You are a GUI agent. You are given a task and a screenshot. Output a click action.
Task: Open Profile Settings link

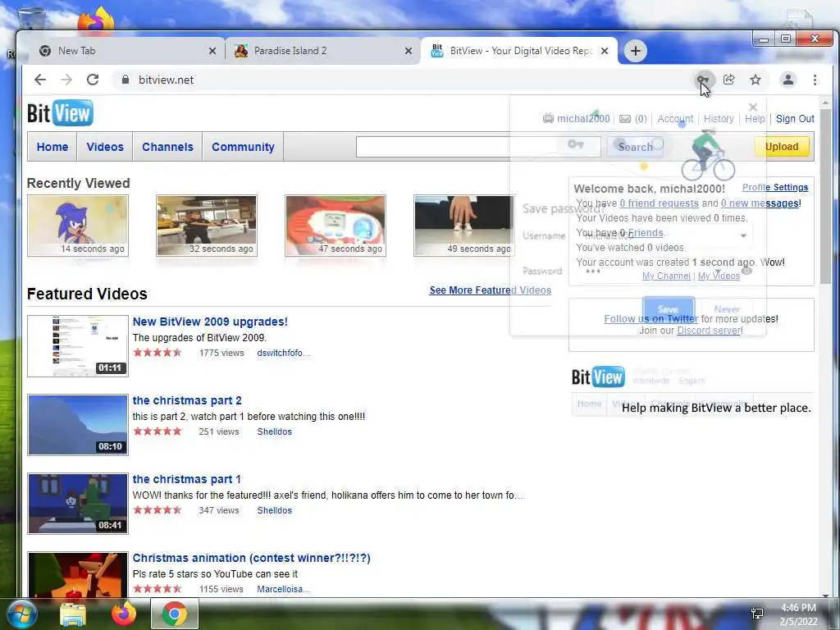pyautogui.click(x=775, y=188)
